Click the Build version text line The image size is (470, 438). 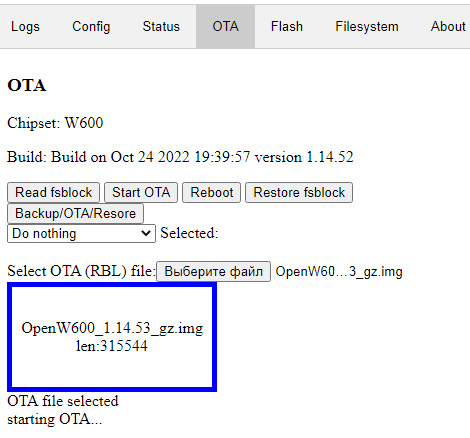(180, 157)
